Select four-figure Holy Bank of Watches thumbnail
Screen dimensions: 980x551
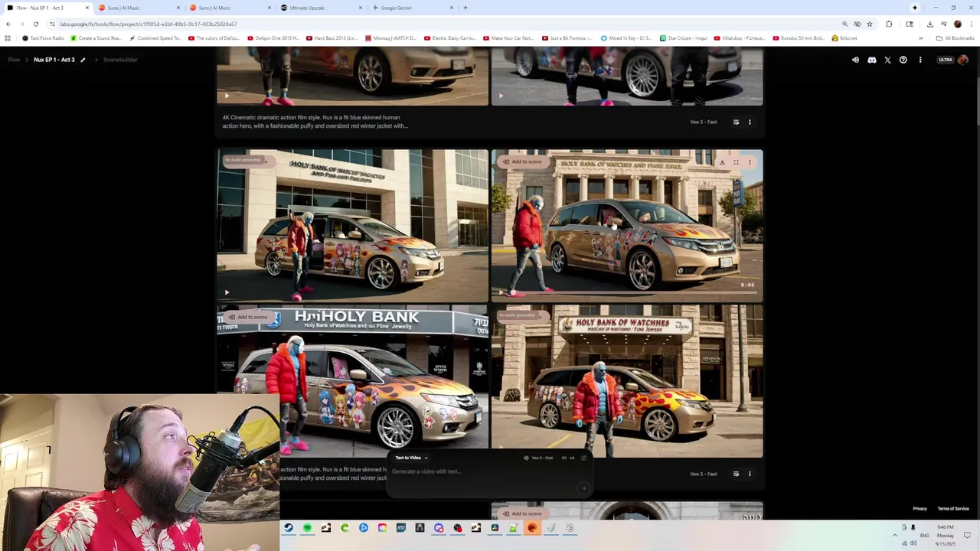click(x=626, y=381)
